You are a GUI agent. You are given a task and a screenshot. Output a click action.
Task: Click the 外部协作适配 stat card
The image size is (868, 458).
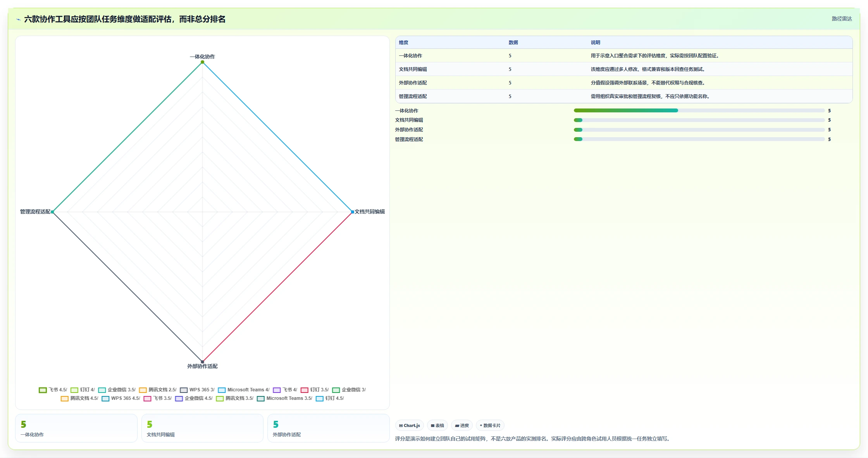pos(328,428)
